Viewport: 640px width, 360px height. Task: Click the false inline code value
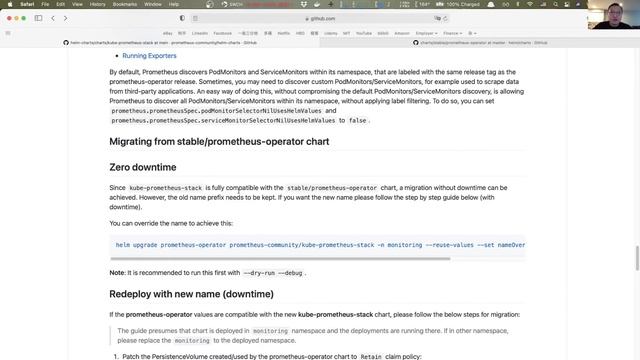tap(358, 121)
